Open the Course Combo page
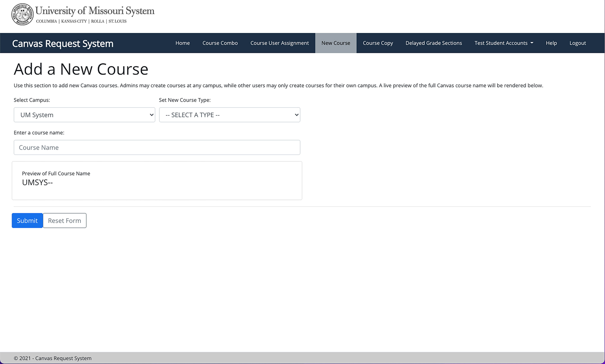 click(x=220, y=43)
